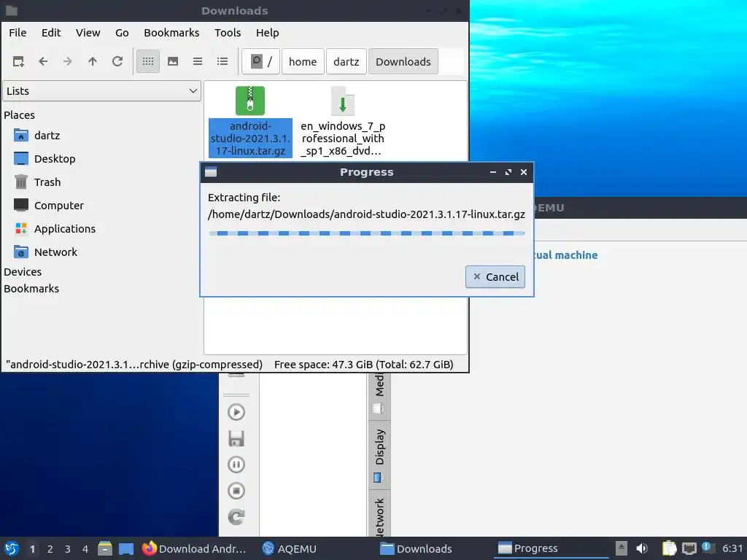Stop the VM in AQEMU toolbar
This screenshot has height=560, width=747.
pyautogui.click(x=236, y=491)
